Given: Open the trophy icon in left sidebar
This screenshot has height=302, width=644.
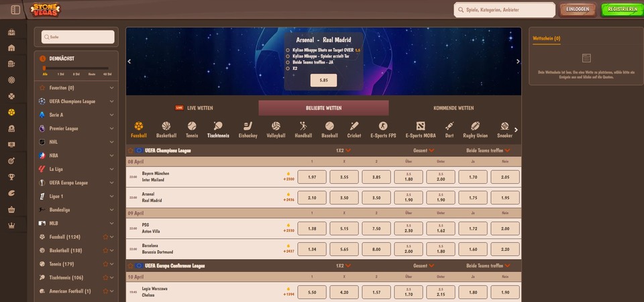Looking at the screenshot, I should [11, 177].
